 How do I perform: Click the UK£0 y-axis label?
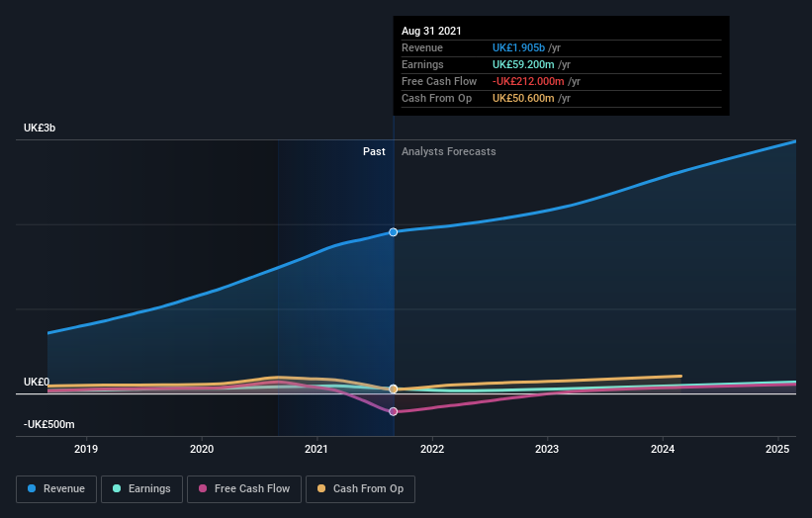point(37,382)
